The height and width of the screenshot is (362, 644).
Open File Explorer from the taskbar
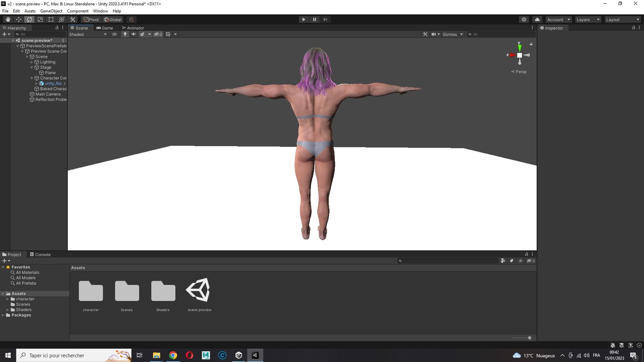[156, 355]
